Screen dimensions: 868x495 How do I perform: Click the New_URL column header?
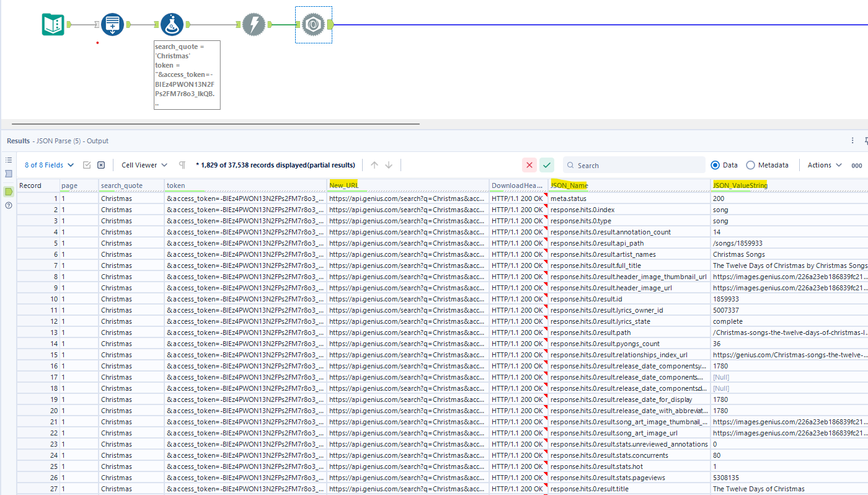tap(408, 185)
